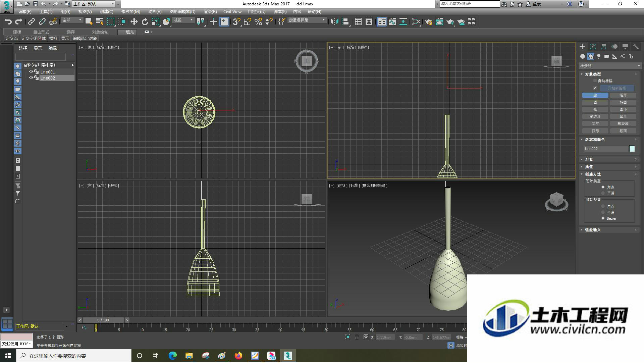Open the Motion panel tab icon
Image resolution: width=644 pixels, height=363 pixels.
[x=614, y=47]
